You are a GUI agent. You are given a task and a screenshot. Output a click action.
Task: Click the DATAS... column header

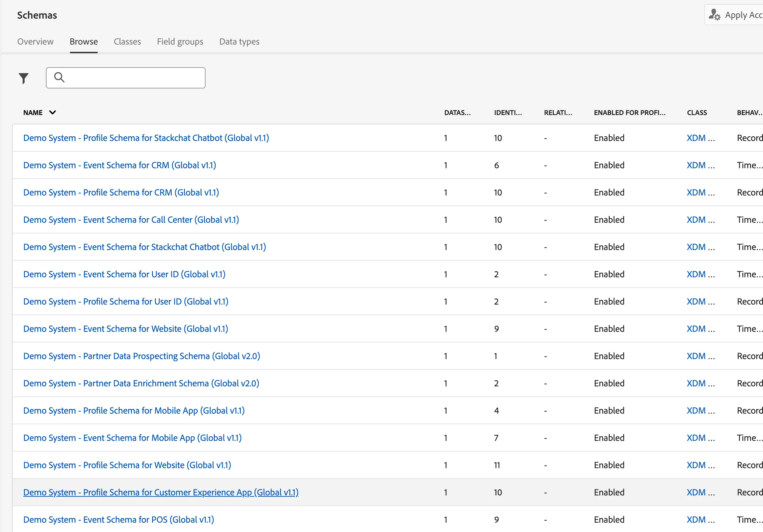click(457, 113)
